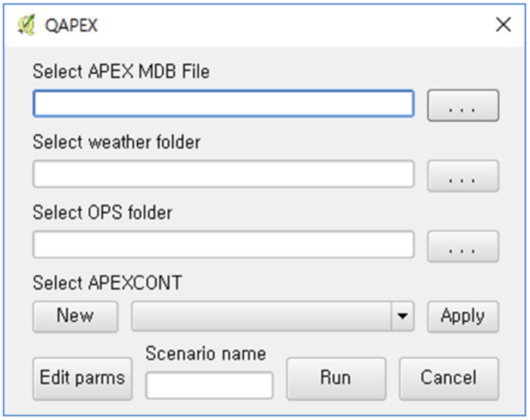Image resolution: width=530 pixels, height=420 pixels.
Task: Click the Scenario name text field
Action: [209, 385]
